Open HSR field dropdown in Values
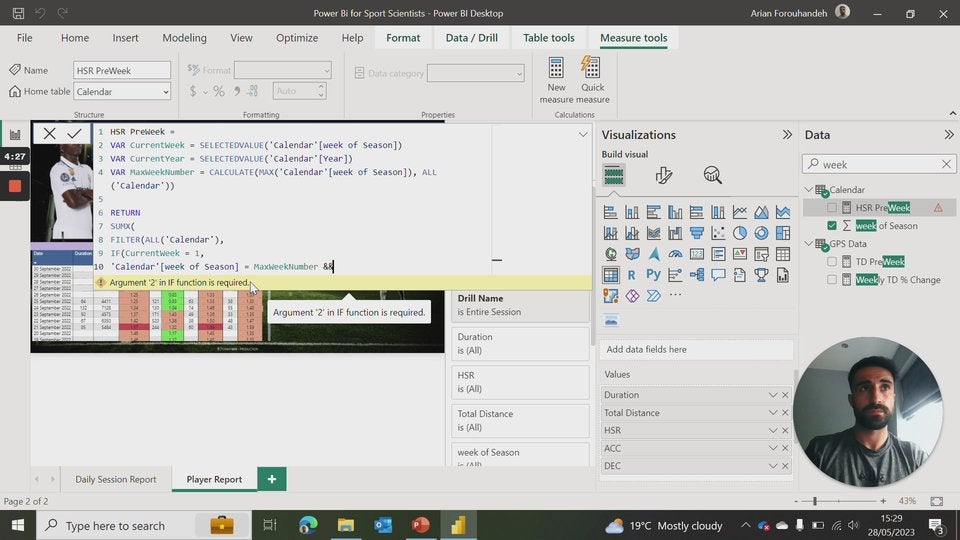This screenshot has height=540, width=960. coord(773,431)
